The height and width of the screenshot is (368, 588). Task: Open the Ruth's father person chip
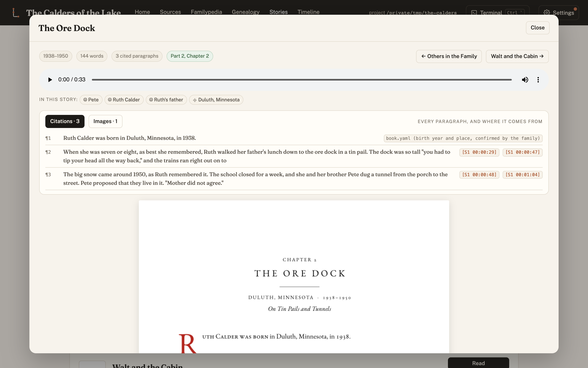166,100
